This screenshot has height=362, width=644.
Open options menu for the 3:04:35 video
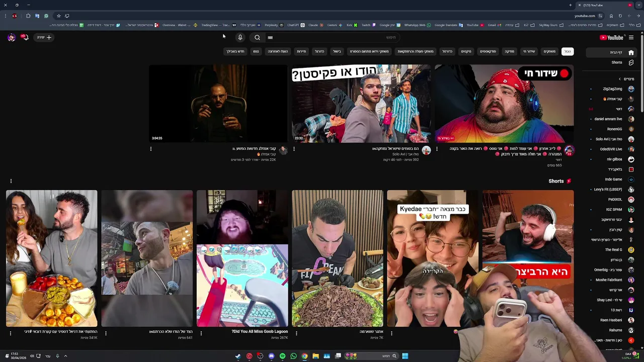coord(151,149)
